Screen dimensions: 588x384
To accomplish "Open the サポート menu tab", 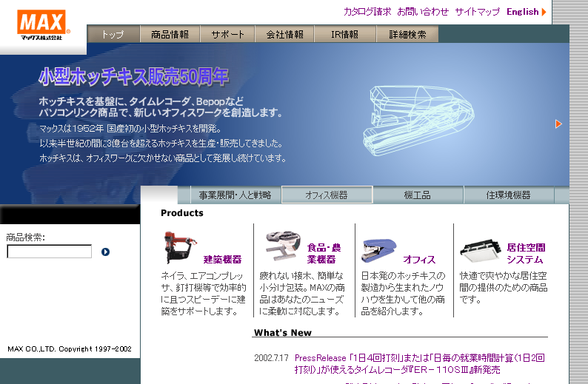I will [x=227, y=34].
